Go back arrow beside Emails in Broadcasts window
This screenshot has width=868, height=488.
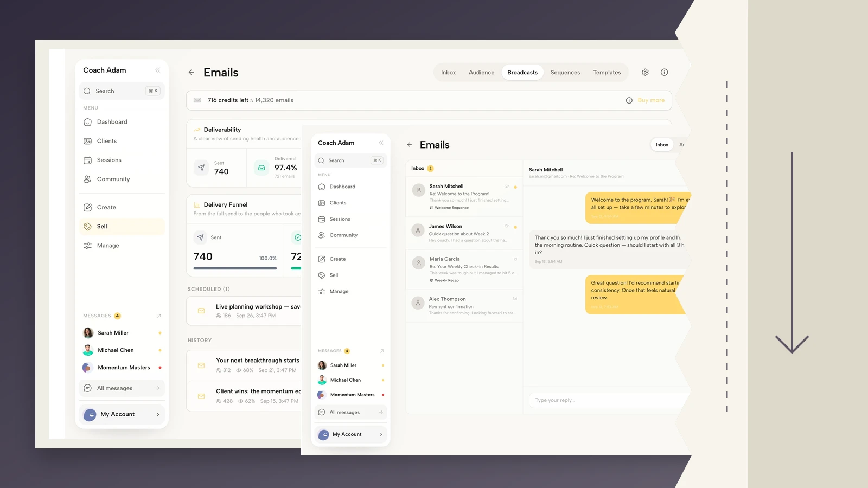191,72
